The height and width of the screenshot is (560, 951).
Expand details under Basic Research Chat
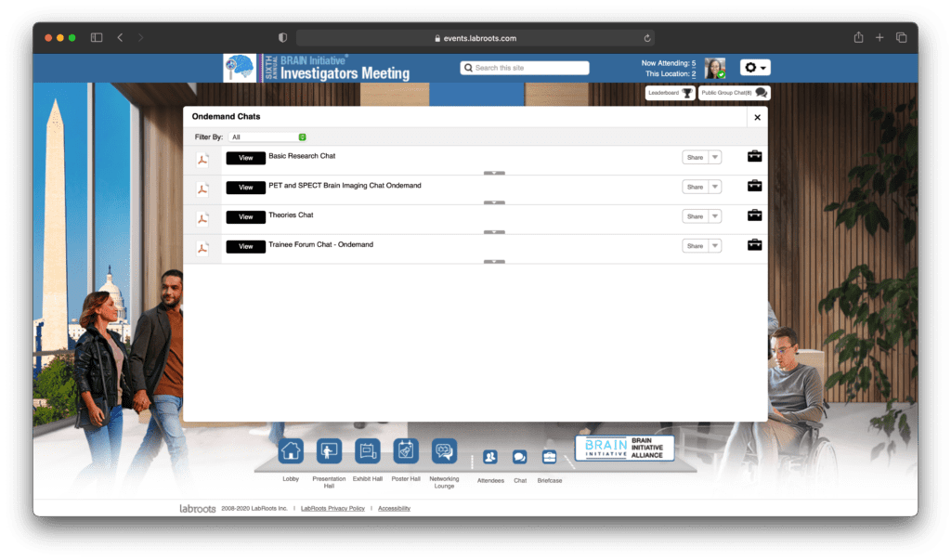tap(494, 173)
